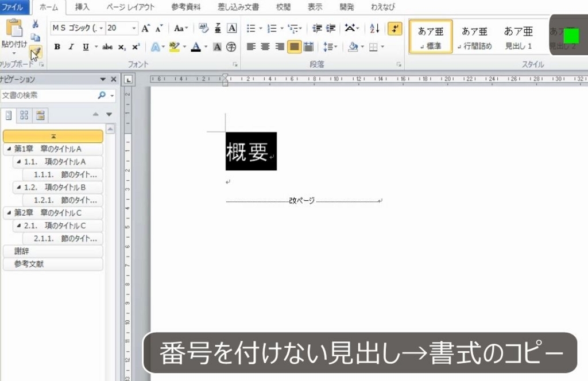Switch to the 差し込み文書 tab
The image size is (588, 381).
click(x=238, y=7)
